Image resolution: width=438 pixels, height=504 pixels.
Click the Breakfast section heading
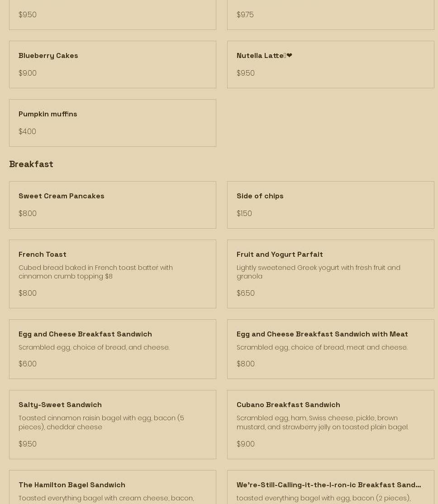click(x=31, y=164)
